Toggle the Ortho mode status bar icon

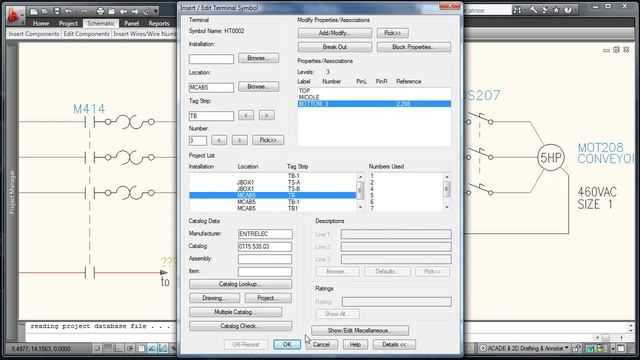tap(119, 348)
